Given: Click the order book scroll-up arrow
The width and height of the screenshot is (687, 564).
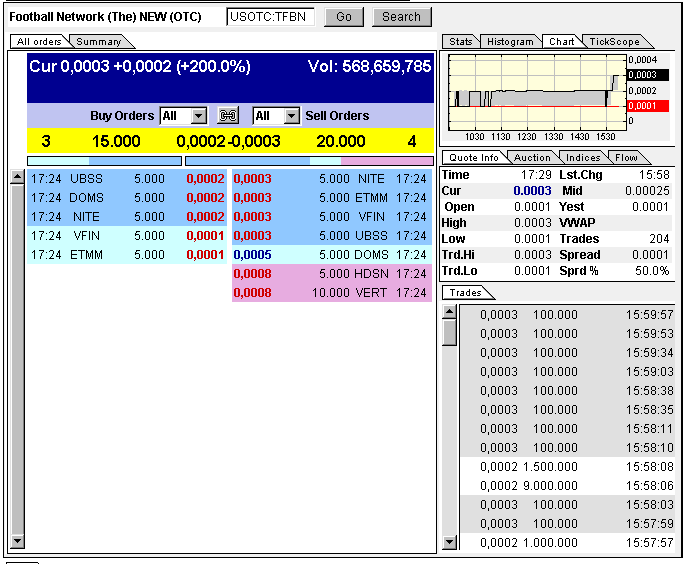Looking at the screenshot, I should [x=16, y=177].
